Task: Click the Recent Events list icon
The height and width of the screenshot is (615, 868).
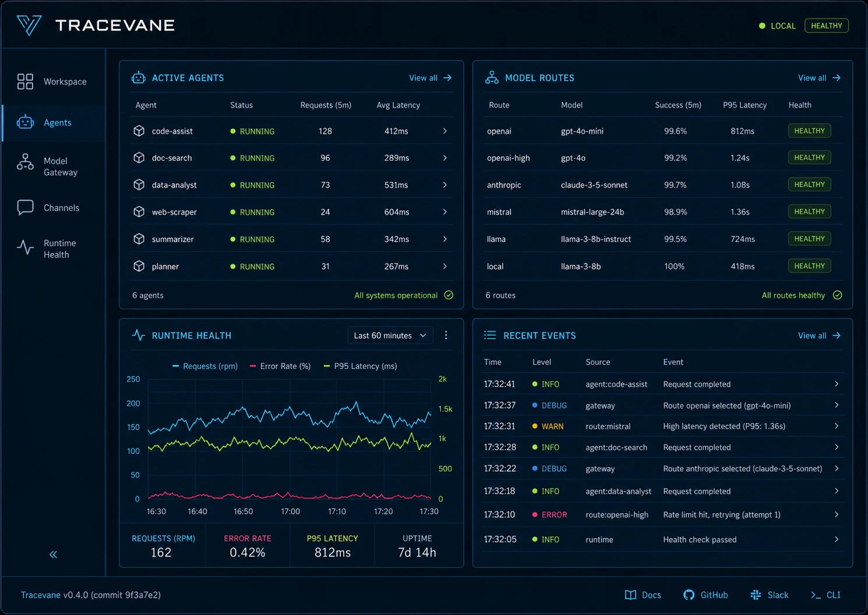Action: click(490, 335)
